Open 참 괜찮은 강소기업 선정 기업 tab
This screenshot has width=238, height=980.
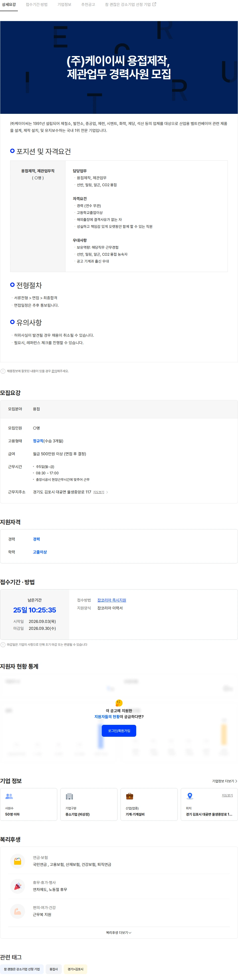coord(128,4)
